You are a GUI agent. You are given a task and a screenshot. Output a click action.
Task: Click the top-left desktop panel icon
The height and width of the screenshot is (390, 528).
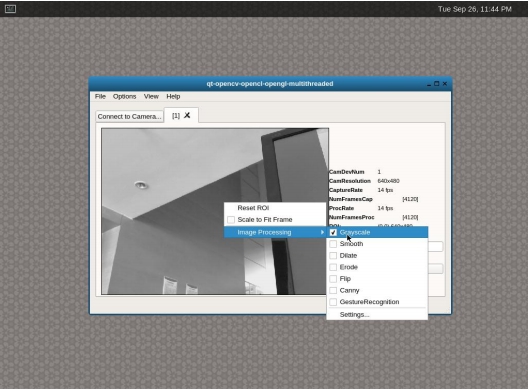point(10,9)
